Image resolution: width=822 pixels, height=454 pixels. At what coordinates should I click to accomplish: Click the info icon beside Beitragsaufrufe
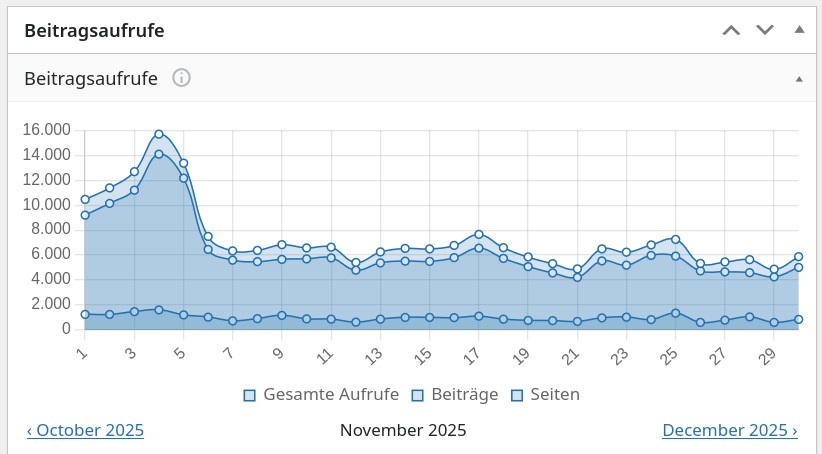point(181,78)
